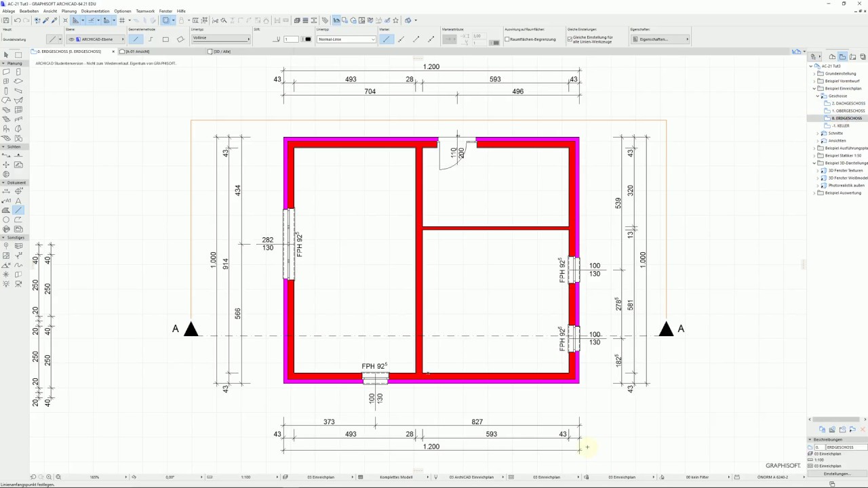Viewport: 868px width, 488px height.
Task: Collapse the Dokument toolbox section
Action: 3,182
